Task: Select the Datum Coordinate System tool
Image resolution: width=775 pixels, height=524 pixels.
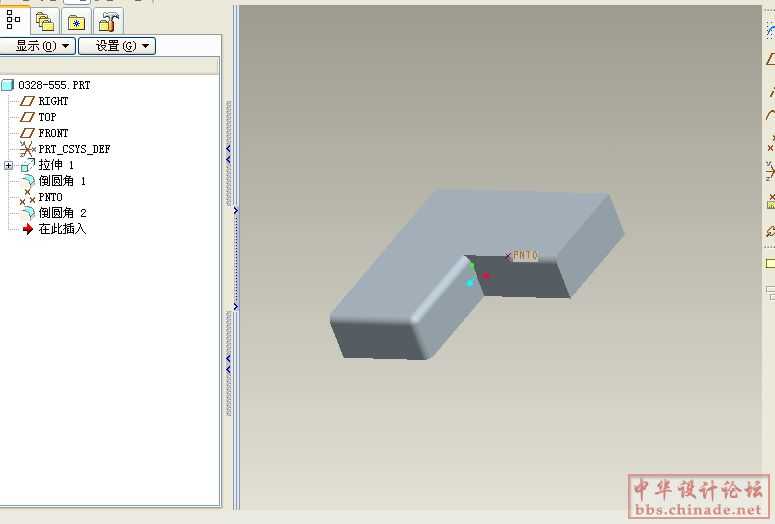Action: [770, 172]
